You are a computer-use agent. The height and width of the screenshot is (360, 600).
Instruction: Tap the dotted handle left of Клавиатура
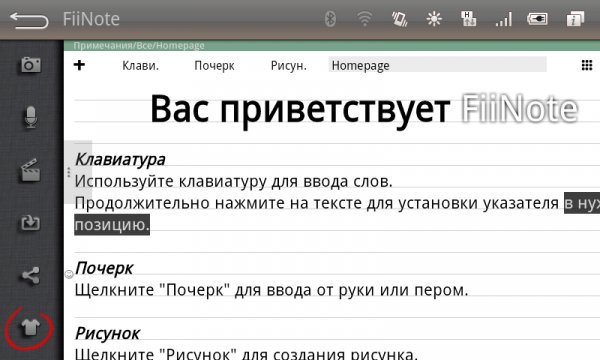click(68, 172)
